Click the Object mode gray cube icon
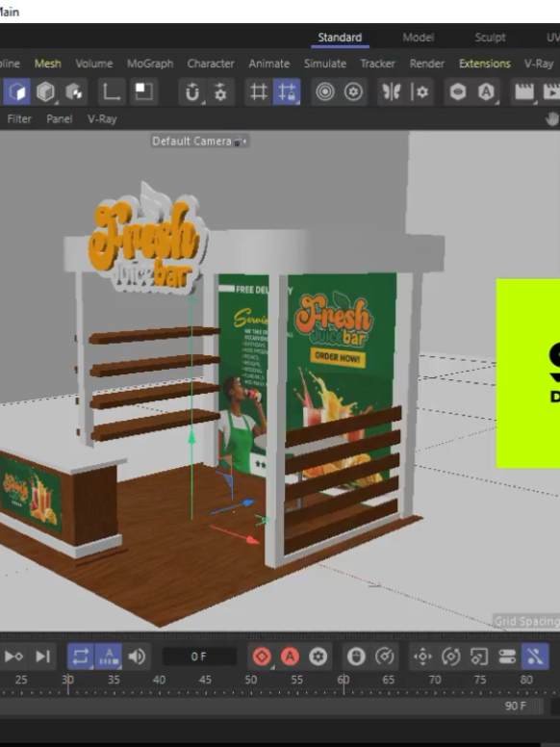The width and height of the screenshot is (560, 747). [45, 91]
